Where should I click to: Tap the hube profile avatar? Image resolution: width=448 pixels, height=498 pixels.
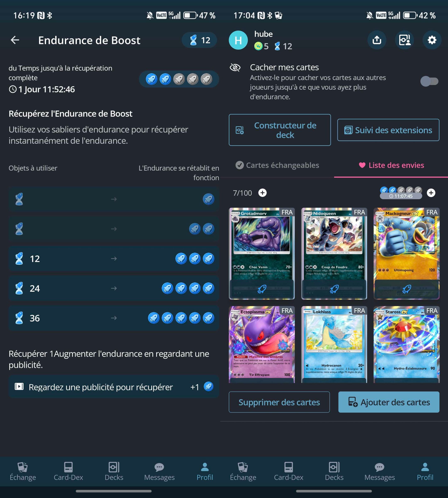(x=238, y=40)
